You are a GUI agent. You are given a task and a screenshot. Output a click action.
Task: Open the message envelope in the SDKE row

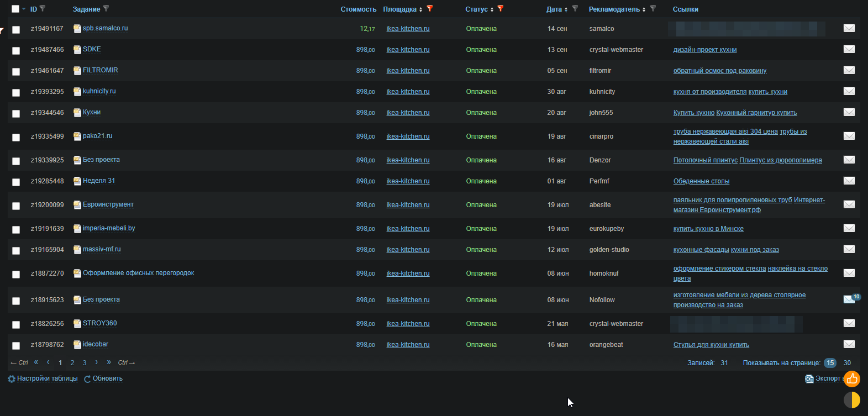click(849, 49)
